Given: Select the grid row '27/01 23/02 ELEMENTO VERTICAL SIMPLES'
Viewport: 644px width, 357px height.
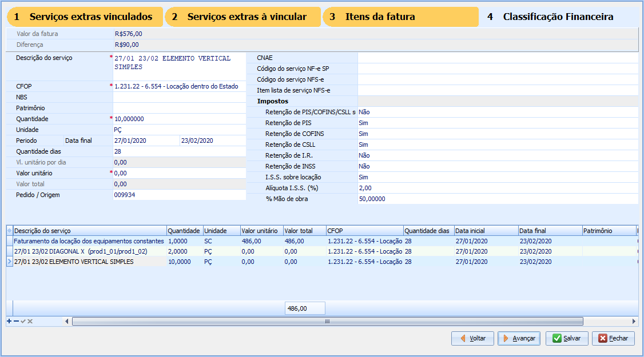Looking at the screenshot, I should click(x=322, y=262).
